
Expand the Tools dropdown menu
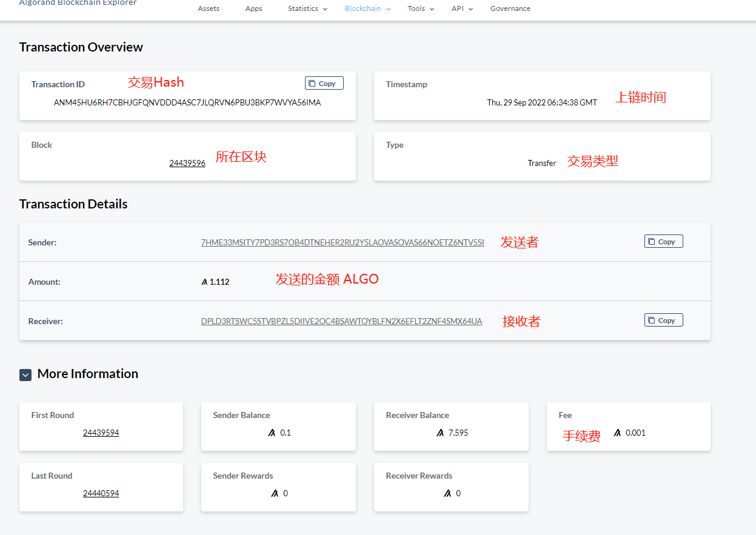(421, 8)
